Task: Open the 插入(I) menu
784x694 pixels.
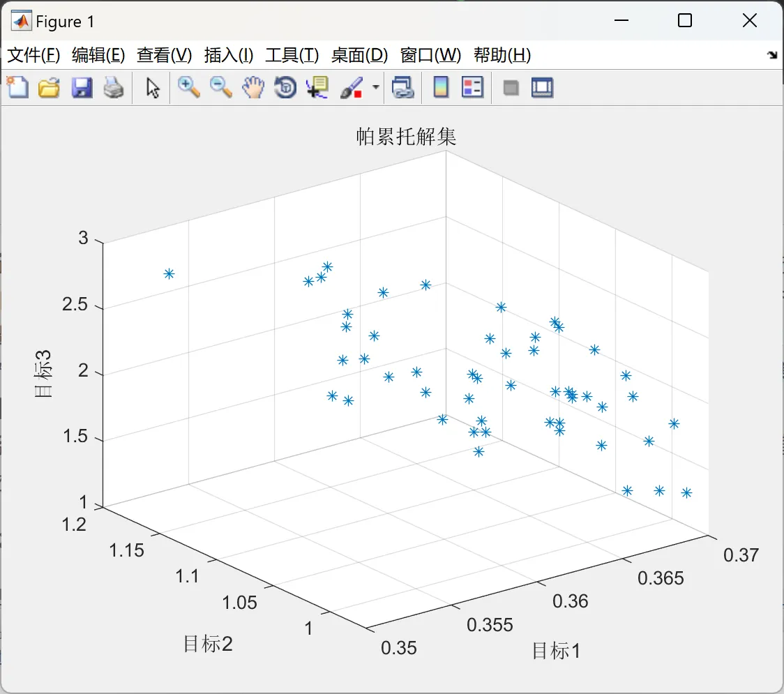Action: (229, 55)
